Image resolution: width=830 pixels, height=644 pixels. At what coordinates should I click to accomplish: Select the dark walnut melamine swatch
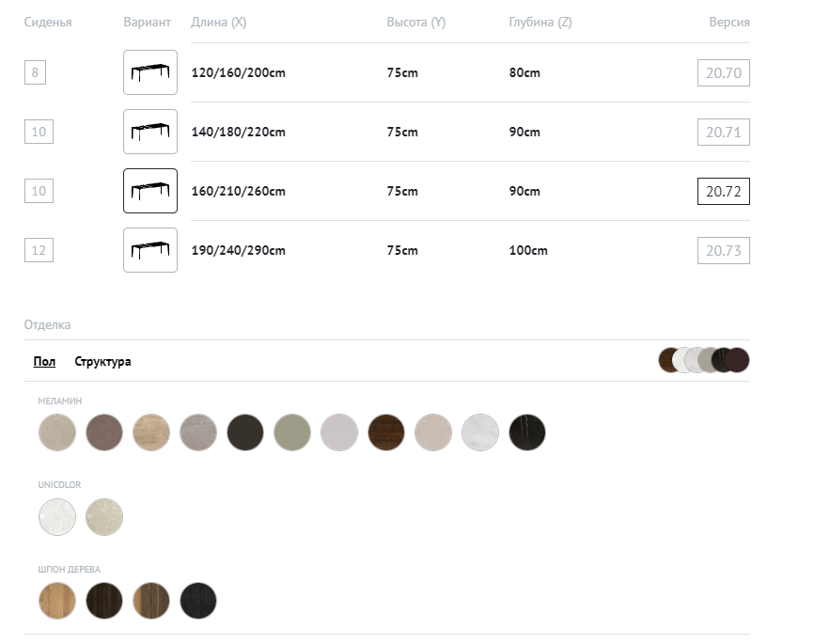pos(386,432)
